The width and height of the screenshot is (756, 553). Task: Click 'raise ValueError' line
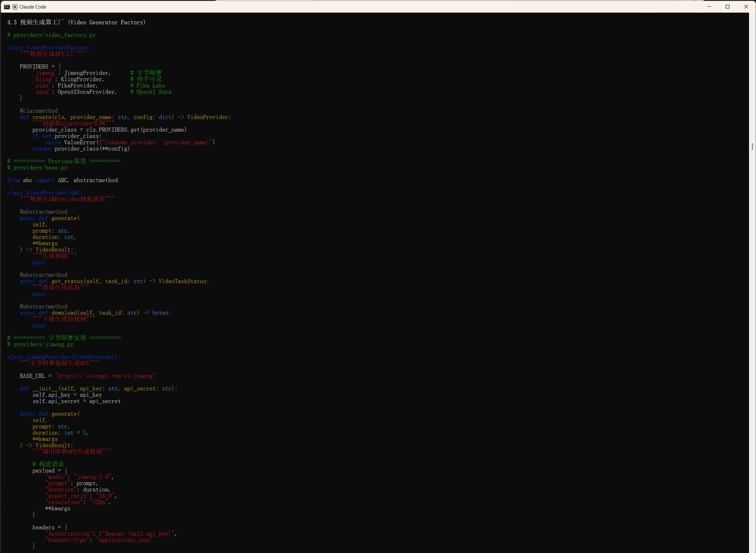[130, 143]
